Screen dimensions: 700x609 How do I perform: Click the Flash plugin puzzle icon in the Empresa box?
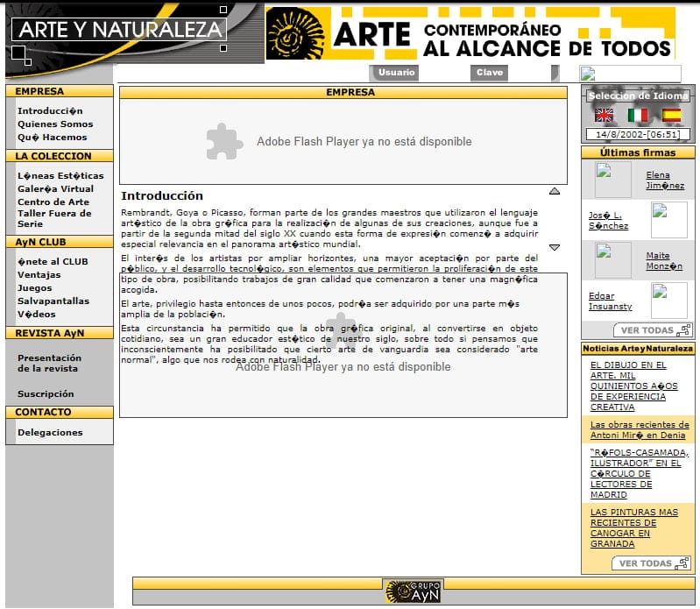pyautogui.click(x=224, y=142)
